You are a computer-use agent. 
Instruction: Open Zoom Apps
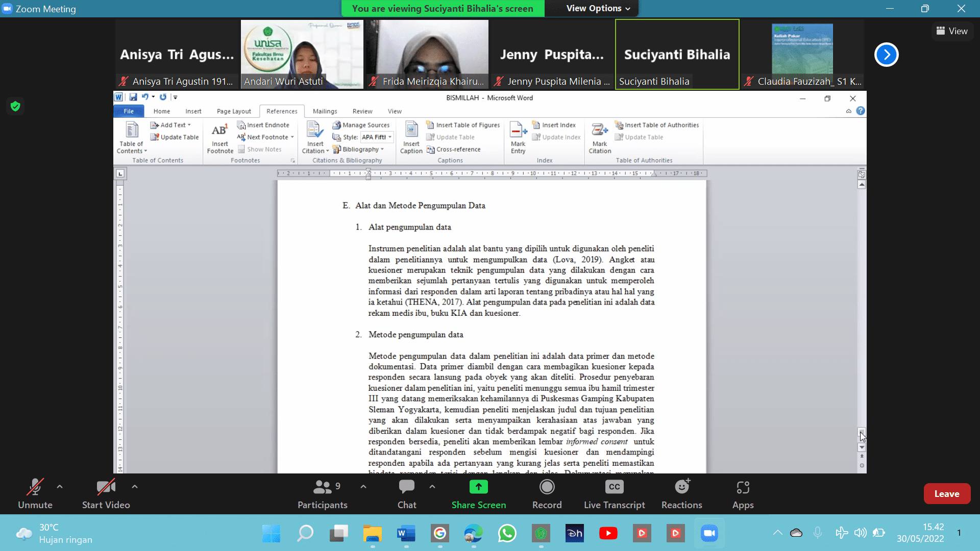point(743,494)
